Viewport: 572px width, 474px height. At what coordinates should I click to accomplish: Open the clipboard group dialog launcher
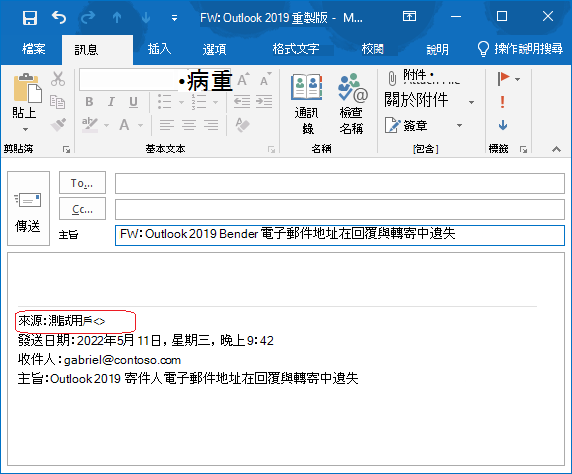coord(66,149)
